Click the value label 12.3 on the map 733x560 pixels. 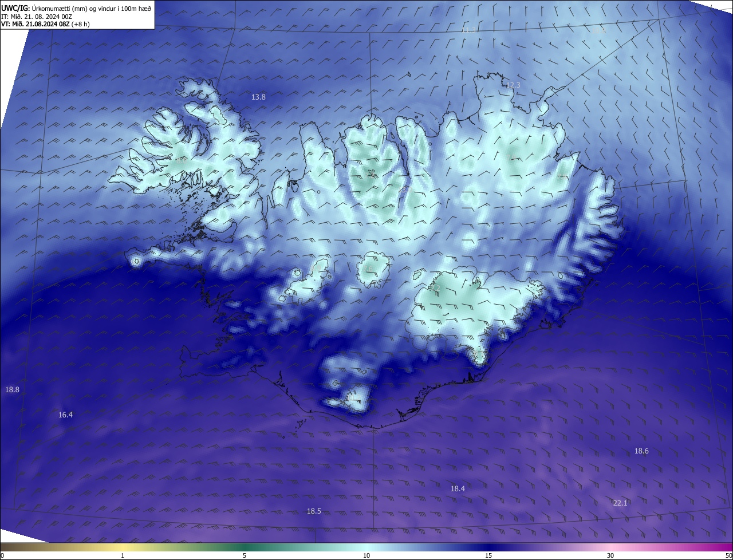[x=513, y=85]
